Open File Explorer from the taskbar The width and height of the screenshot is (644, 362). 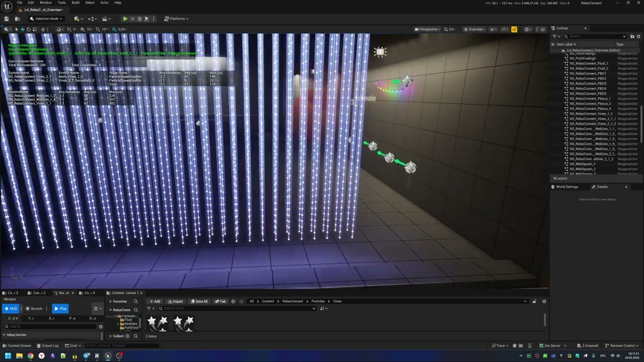coord(19,356)
